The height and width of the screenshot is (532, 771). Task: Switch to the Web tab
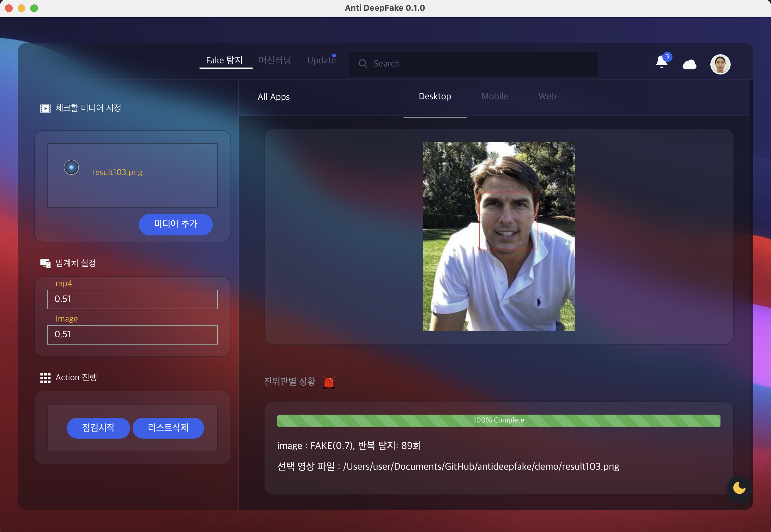click(x=547, y=96)
